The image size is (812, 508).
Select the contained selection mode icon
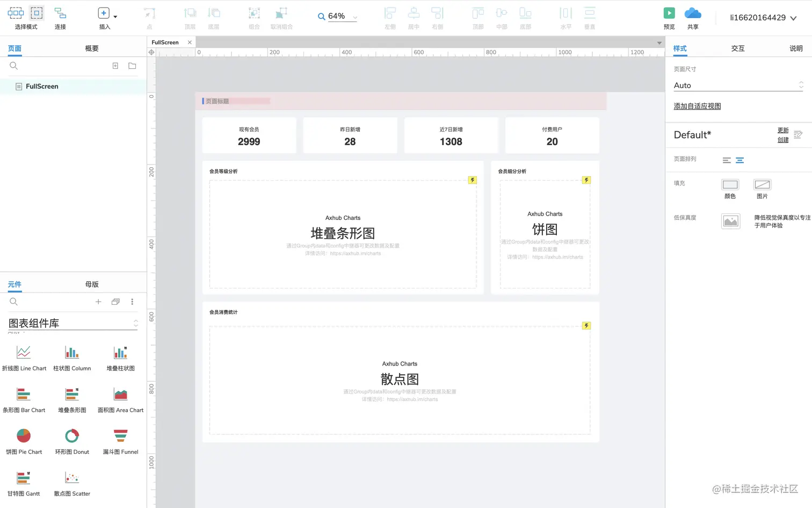pos(37,13)
